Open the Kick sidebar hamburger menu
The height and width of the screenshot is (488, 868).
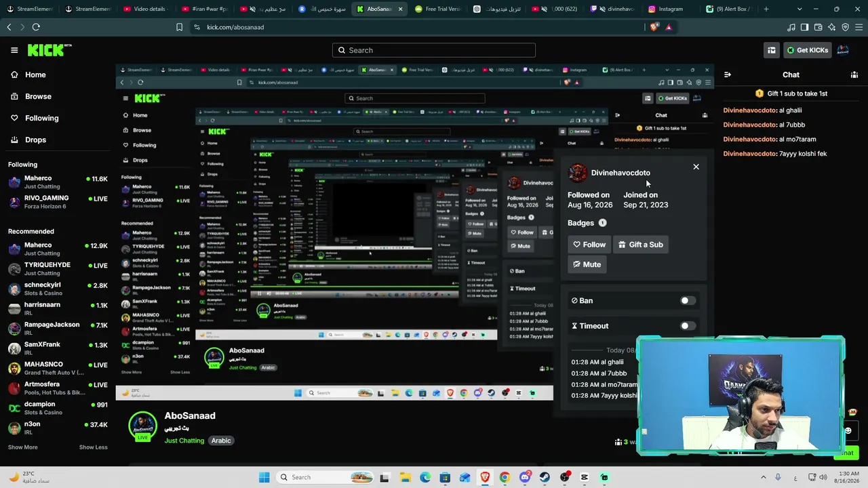14,50
